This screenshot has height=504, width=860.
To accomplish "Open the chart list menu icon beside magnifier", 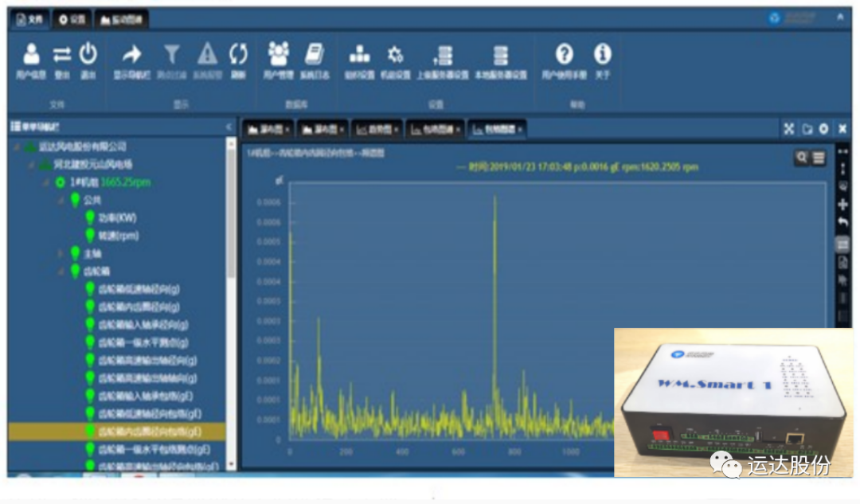I will [819, 158].
